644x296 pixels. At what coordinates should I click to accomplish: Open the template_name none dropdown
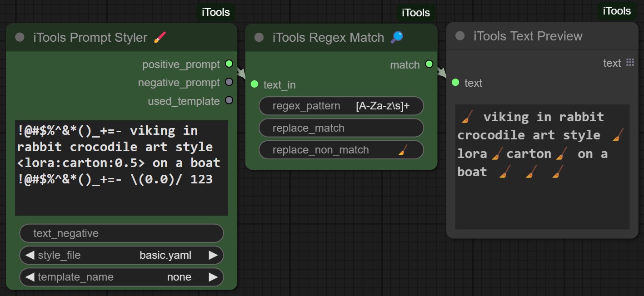coord(121,277)
